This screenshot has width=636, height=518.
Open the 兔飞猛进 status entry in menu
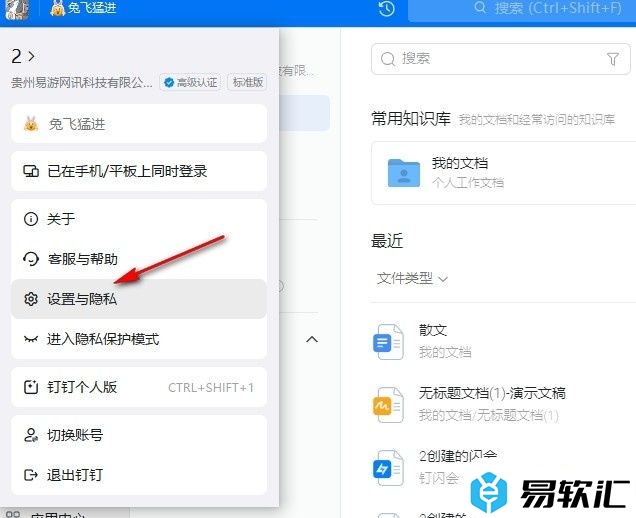pyautogui.click(x=139, y=124)
